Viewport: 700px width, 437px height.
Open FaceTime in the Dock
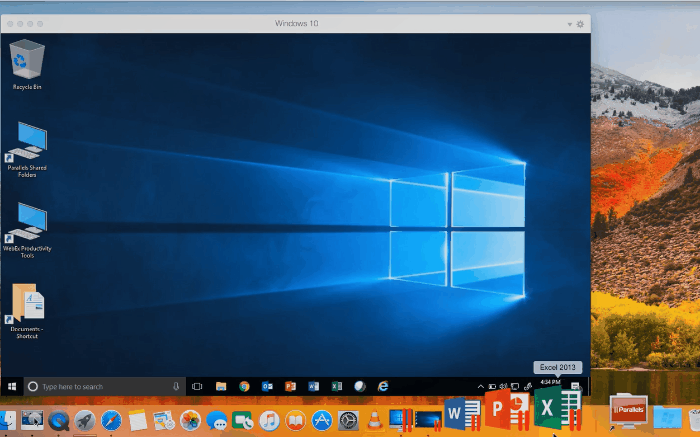click(x=242, y=420)
